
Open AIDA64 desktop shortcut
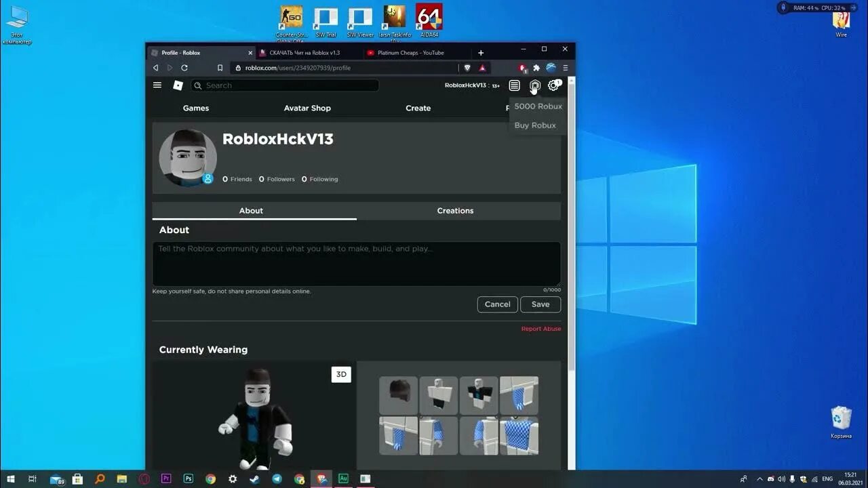tap(429, 21)
